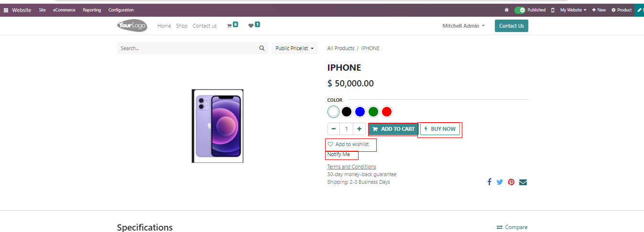Click the search magnifier icon
The width and height of the screenshot is (644, 232).
(262, 48)
